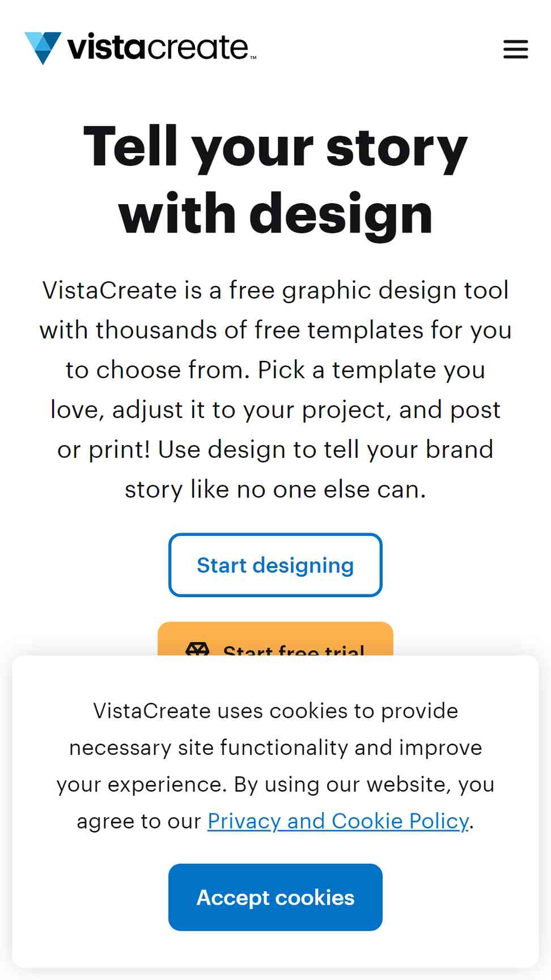Screen dimensions: 551x980
Task: Click the cookie notice text paragraph
Action: (x=275, y=766)
